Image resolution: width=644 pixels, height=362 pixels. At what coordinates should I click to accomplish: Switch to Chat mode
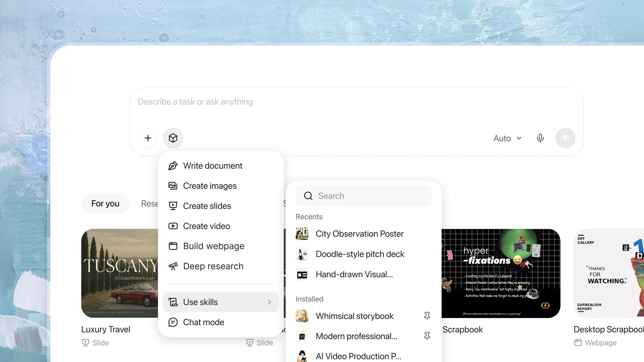(x=221, y=322)
